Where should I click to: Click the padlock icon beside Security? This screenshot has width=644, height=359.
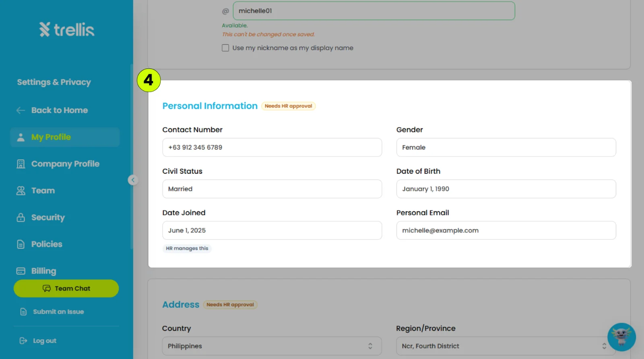(x=21, y=218)
